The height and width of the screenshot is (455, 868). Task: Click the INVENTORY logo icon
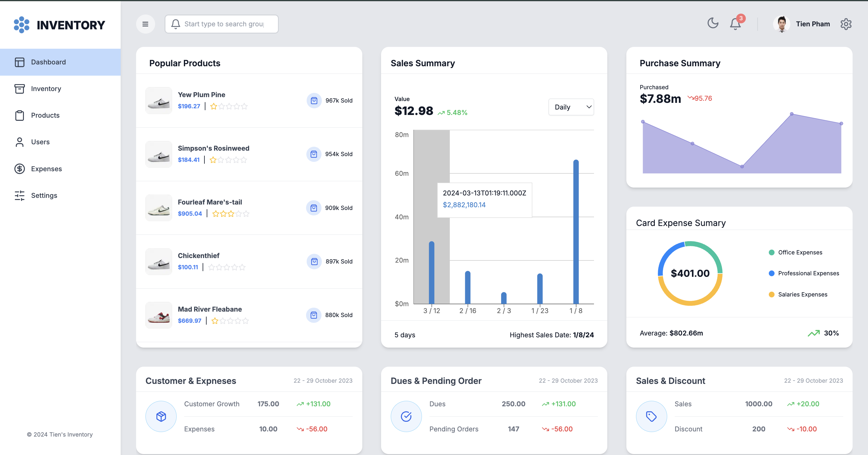[x=21, y=25]
